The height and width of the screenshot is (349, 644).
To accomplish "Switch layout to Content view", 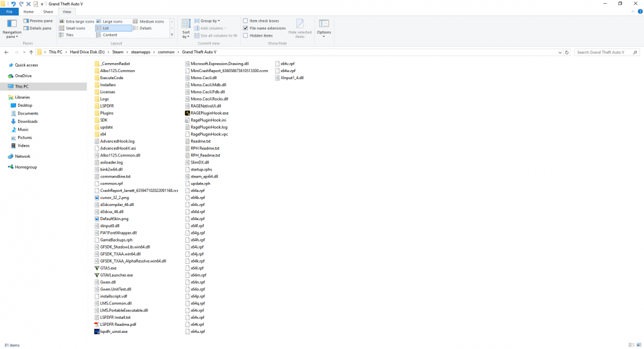I will tap(107, 35).
